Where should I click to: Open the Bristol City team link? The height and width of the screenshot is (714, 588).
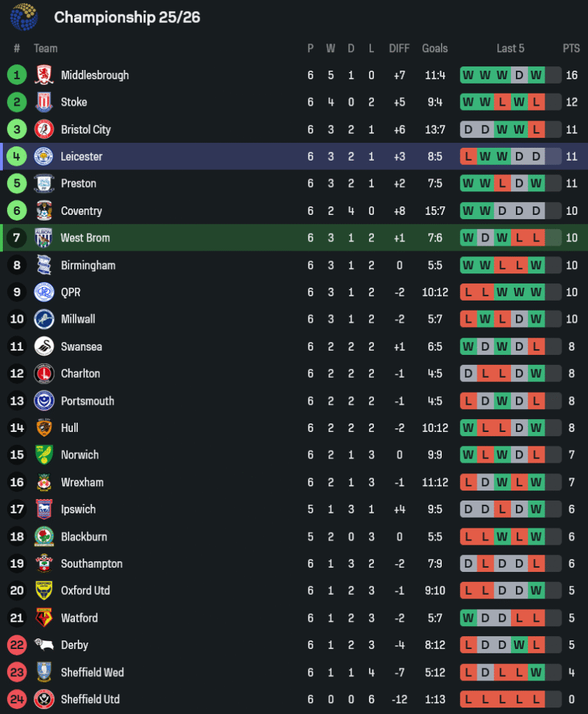86,129
